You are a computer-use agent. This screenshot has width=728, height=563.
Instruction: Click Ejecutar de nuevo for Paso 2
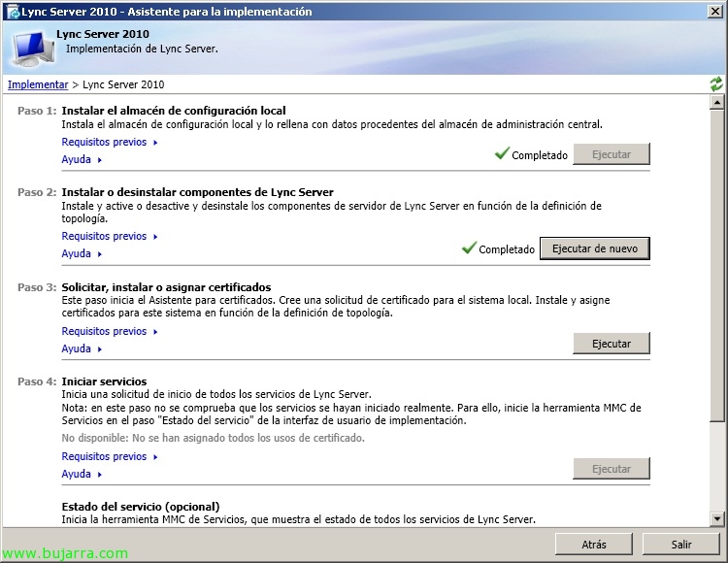click(595, 248)
